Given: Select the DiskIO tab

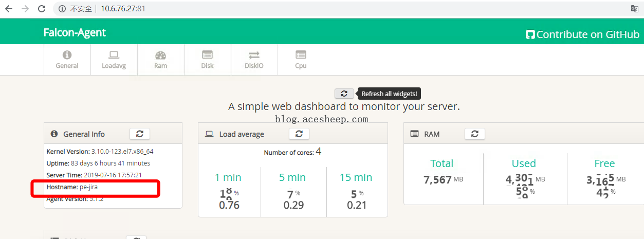Looking at the screenshot, I should click(x=254, y=60).
